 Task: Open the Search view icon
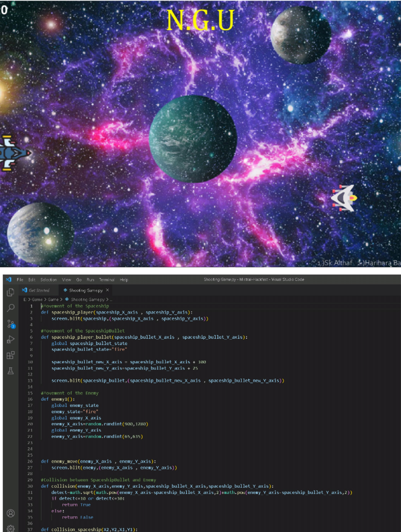point(11,308)
